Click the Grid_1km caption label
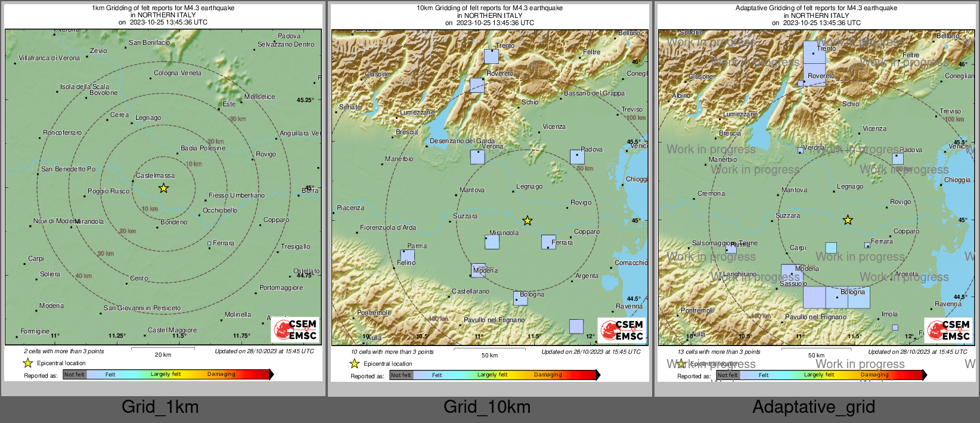The height and width of the screenshot is (423, 980). point(160,407)
